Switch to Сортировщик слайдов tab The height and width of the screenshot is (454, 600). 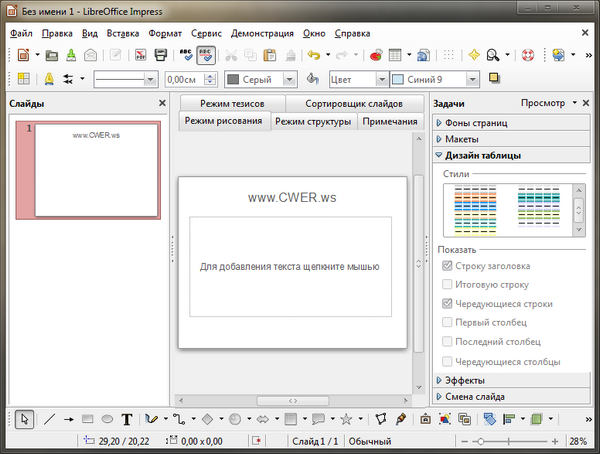356,103
